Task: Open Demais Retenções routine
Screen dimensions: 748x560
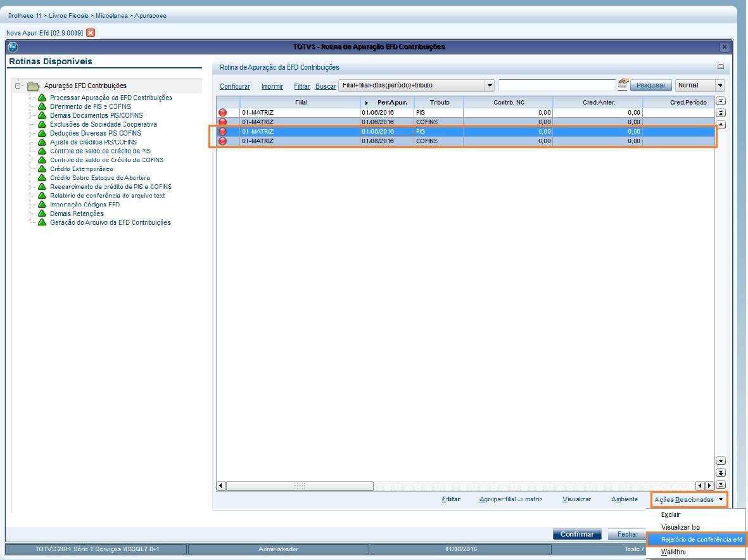Action: coord(77,213)
